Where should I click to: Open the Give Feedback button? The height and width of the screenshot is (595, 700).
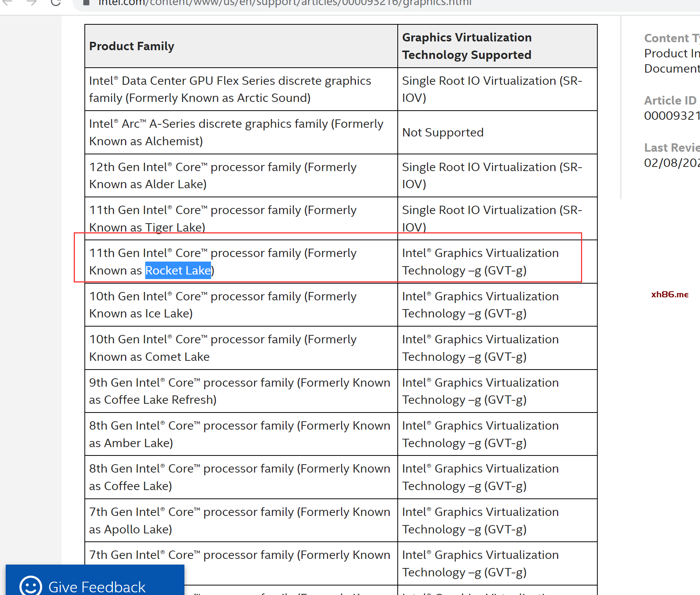[95, 580]
